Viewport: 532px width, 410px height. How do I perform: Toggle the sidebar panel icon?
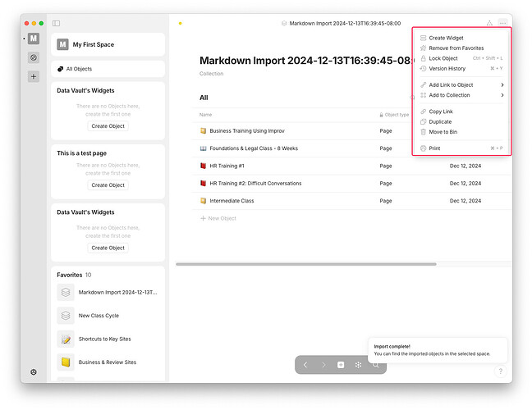coord(56,23)
